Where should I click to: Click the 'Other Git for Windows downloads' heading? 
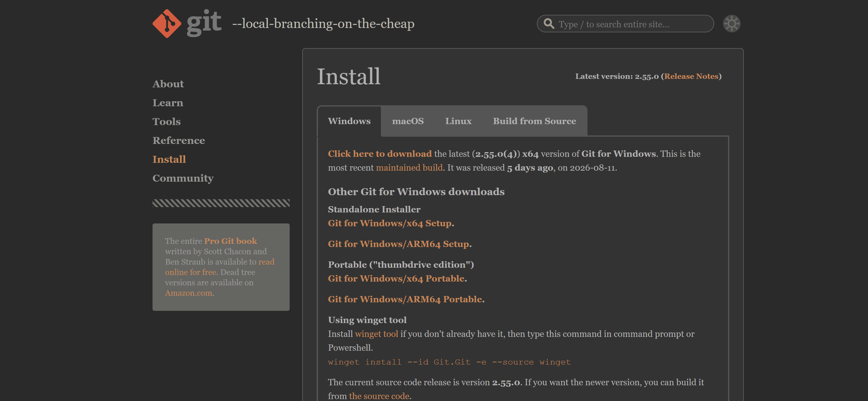point(416,192)
